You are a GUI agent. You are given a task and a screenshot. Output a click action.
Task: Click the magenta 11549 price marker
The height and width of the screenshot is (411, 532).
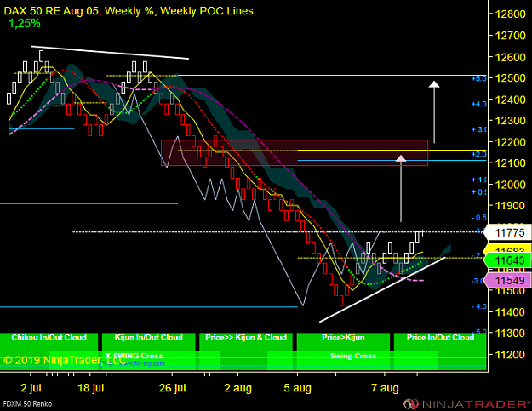[x=507, y=281]
